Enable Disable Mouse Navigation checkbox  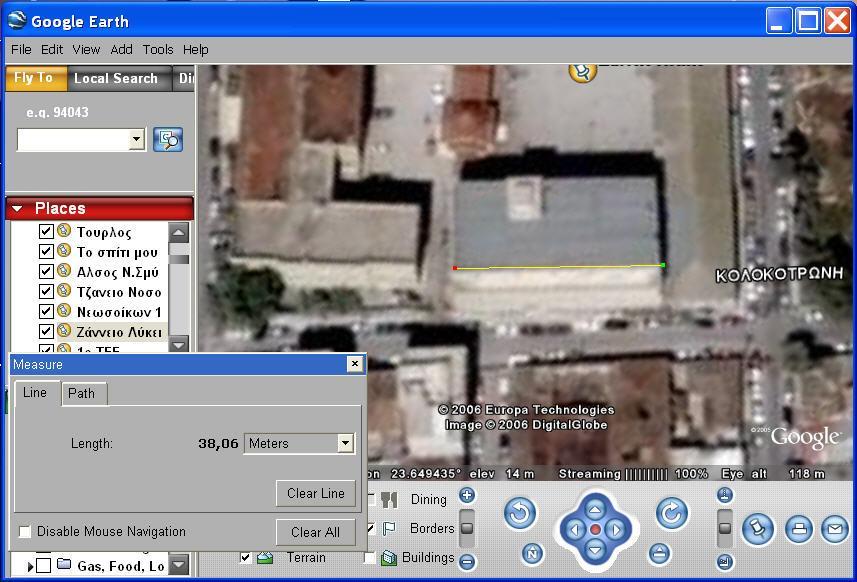point(25,532)
